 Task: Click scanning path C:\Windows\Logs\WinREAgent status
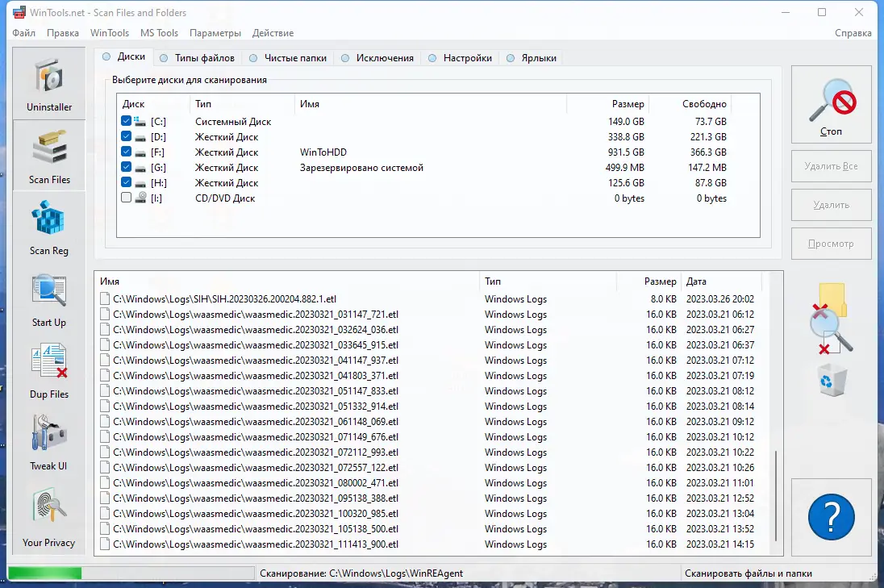click(x=361, y=573)
